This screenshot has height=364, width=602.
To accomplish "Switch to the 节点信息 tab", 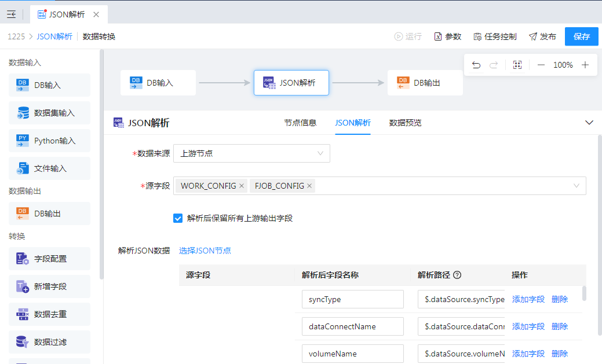I will (x=300, y=123).
